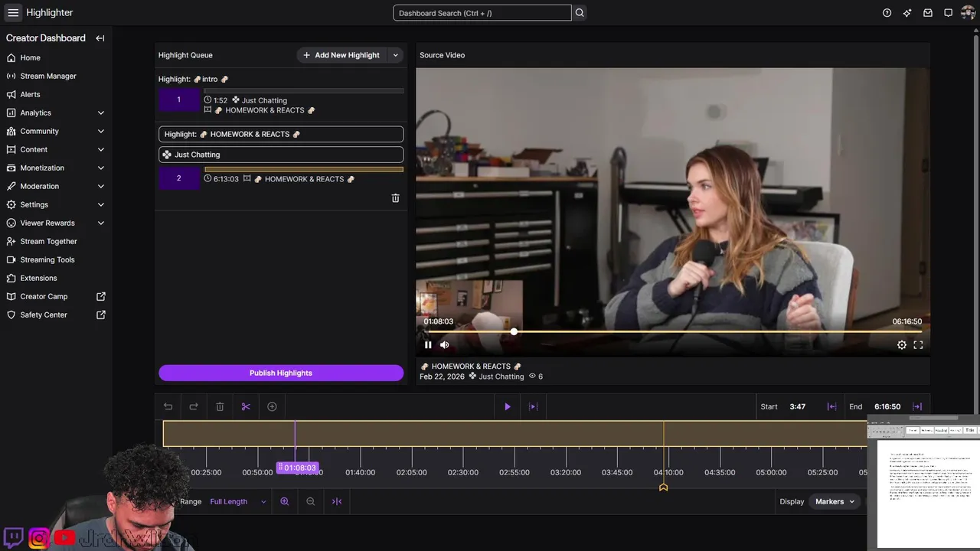
Task: Undo last edit in timeline toolbar
Action: coord(168,406)
